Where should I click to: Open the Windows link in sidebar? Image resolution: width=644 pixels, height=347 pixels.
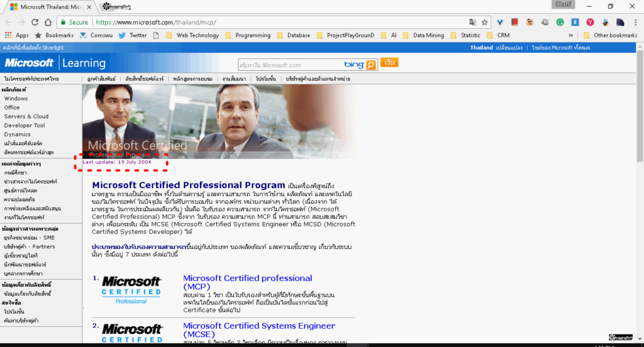coord(16,99)
